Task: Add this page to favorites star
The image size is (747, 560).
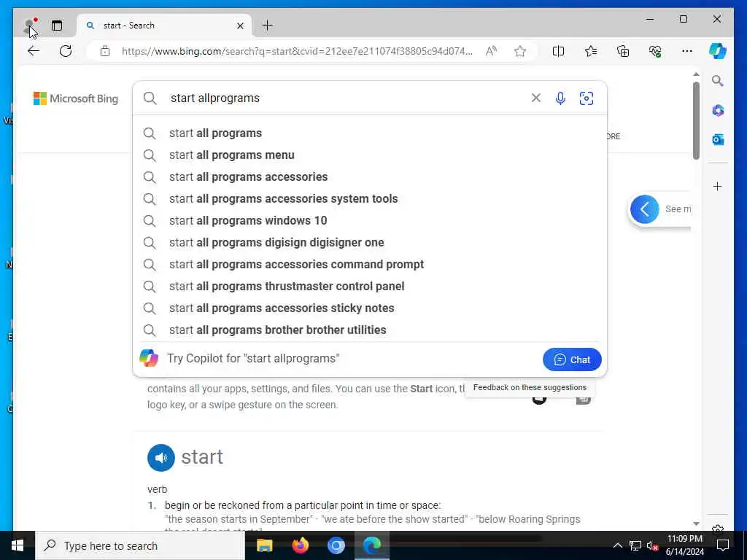Action: point(519,51)
